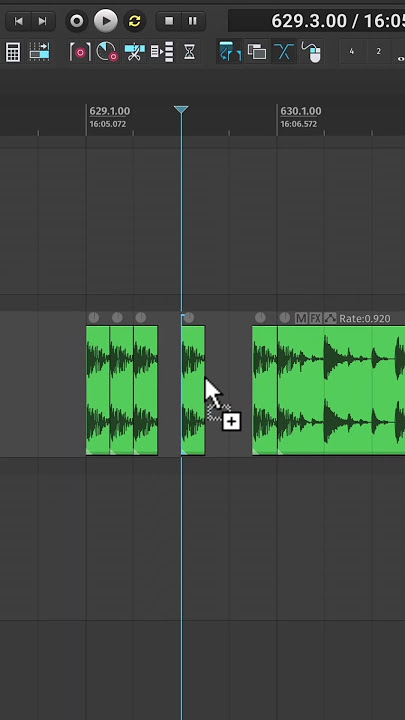The image size is (405, 720).
Task: Open the mouse modifiers icon
Action: (311, 52)
